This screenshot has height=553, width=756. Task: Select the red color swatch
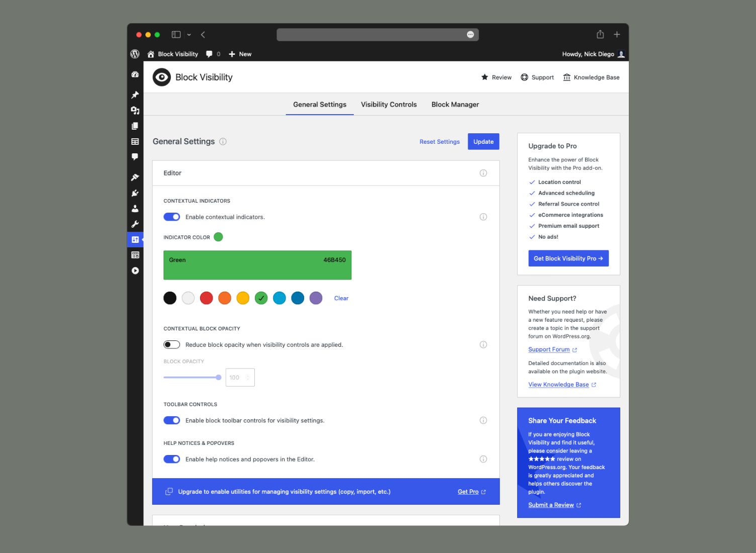207,298
